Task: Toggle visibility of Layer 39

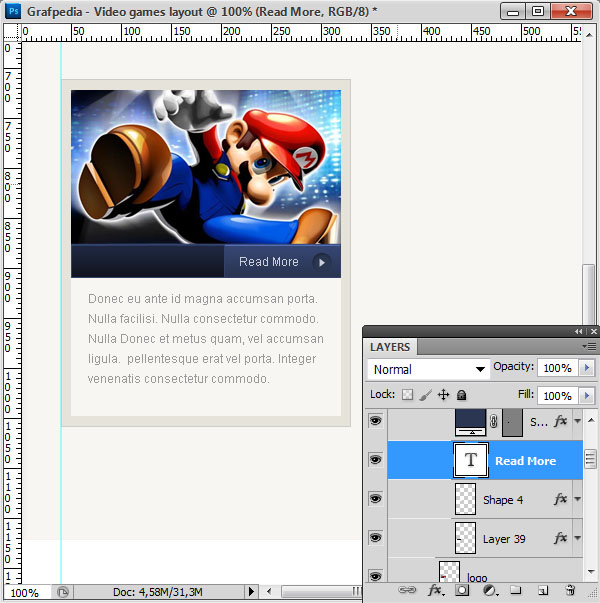Action: [x=375, y=538]
